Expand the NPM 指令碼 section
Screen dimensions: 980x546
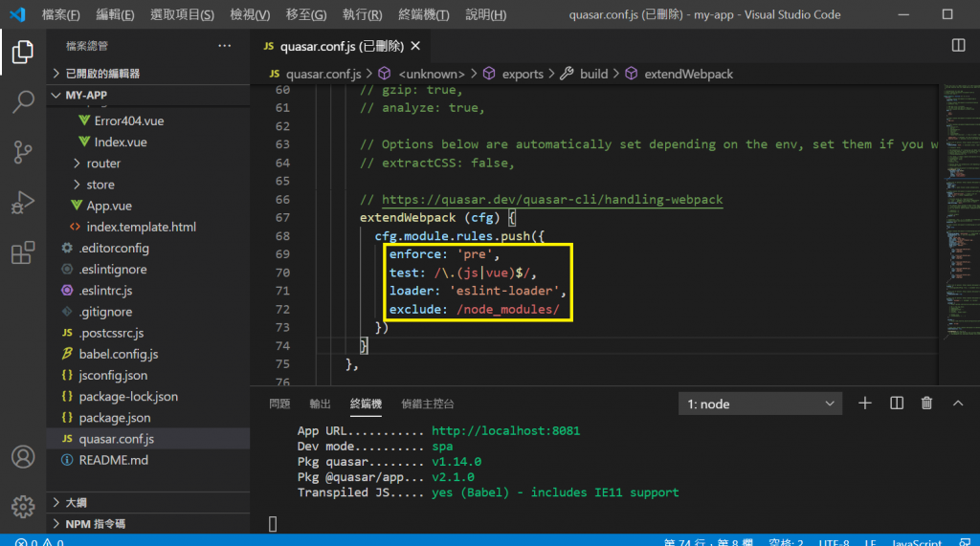[x=148, y=523]
